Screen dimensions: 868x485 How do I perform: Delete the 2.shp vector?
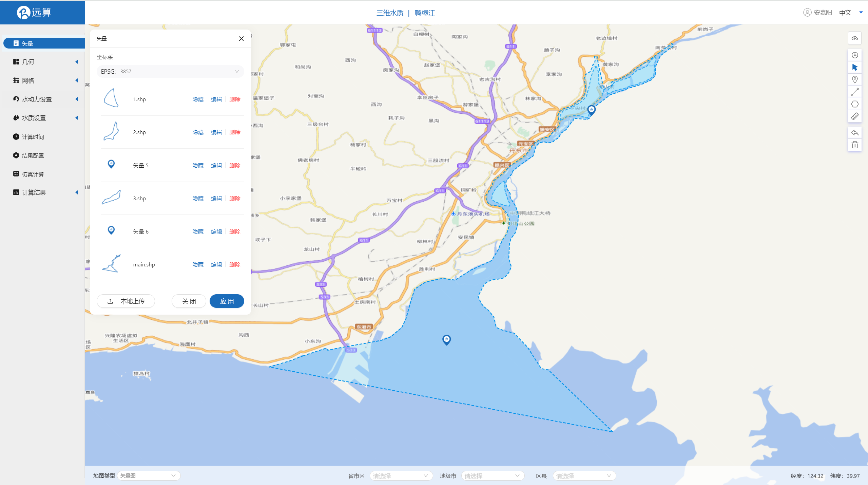[235, 132]
